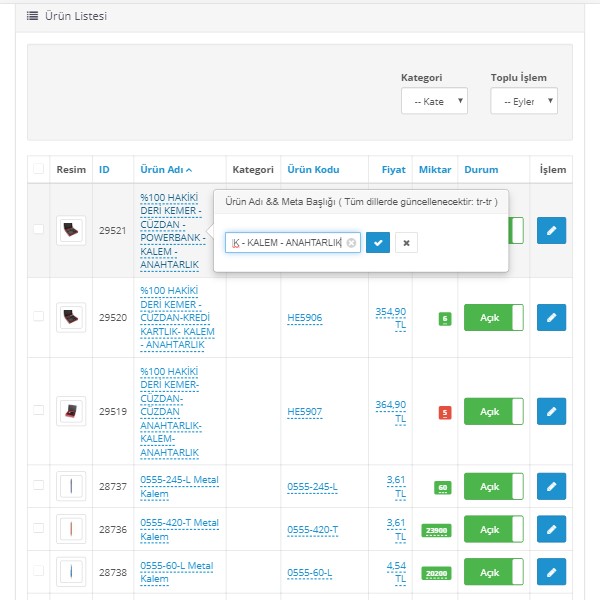Click edit pencil for product 29521
The image size is (600, 600).
[x=551, y=230]
